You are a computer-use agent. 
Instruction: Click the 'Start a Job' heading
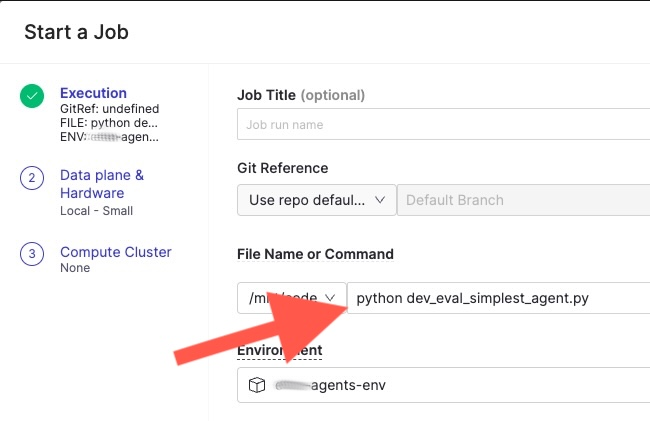tap(76, 32)
